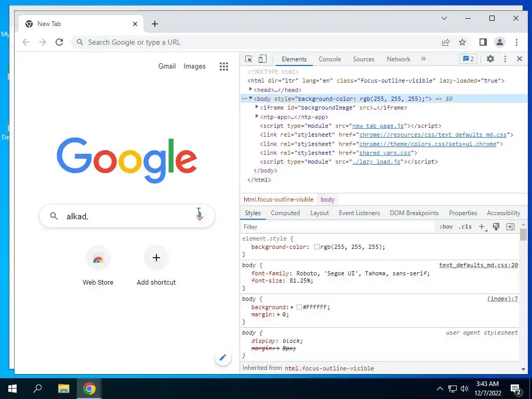The width and height of the screenshot is (532, 399).
Task: Click the Styles pane vertical scrollbar thumb
Action: pos(523,234)
